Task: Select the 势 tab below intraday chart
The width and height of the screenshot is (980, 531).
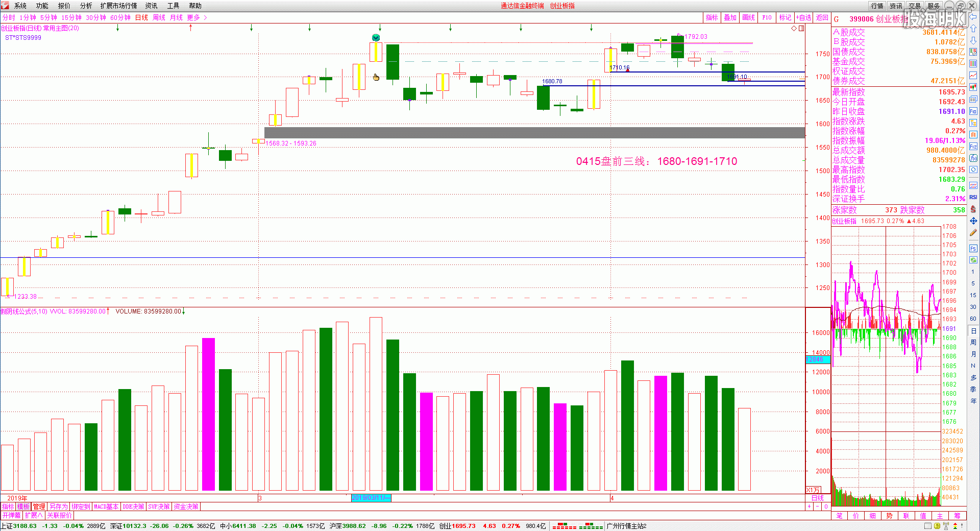Action: tap(890, 516)
